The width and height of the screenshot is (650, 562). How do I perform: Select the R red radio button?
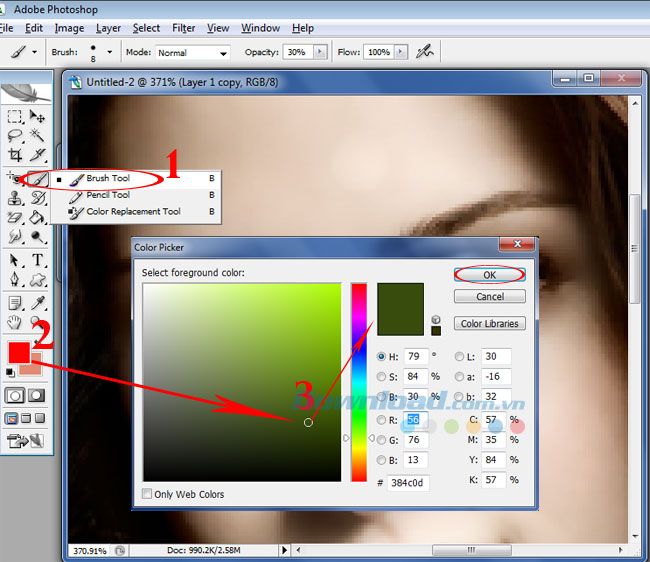(x=381, y=420)
